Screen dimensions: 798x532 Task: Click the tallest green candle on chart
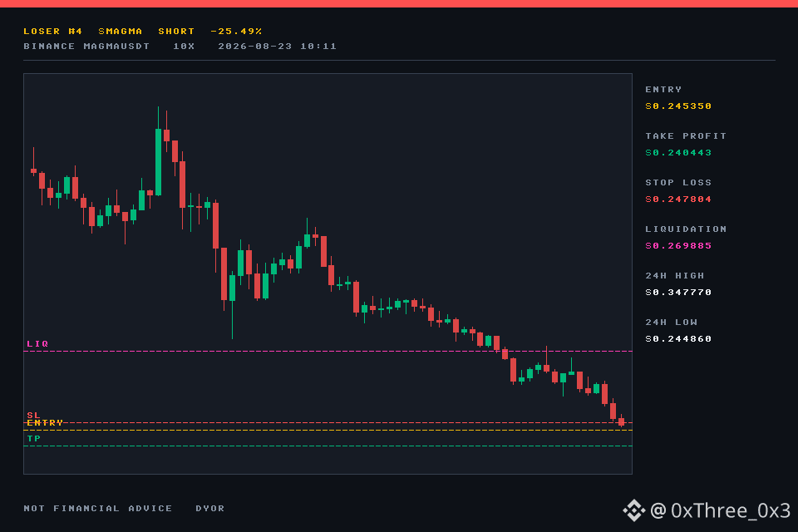tap(158, 162)
